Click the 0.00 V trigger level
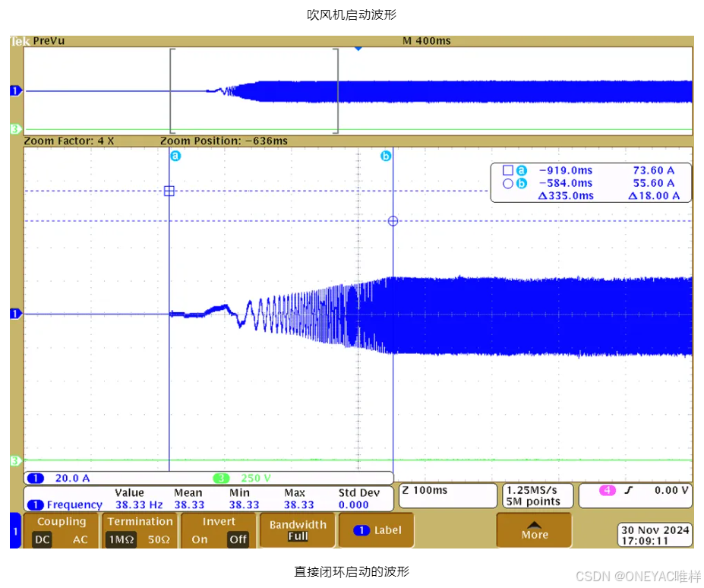This screenshot has width=704, height=588. (671, 490)
